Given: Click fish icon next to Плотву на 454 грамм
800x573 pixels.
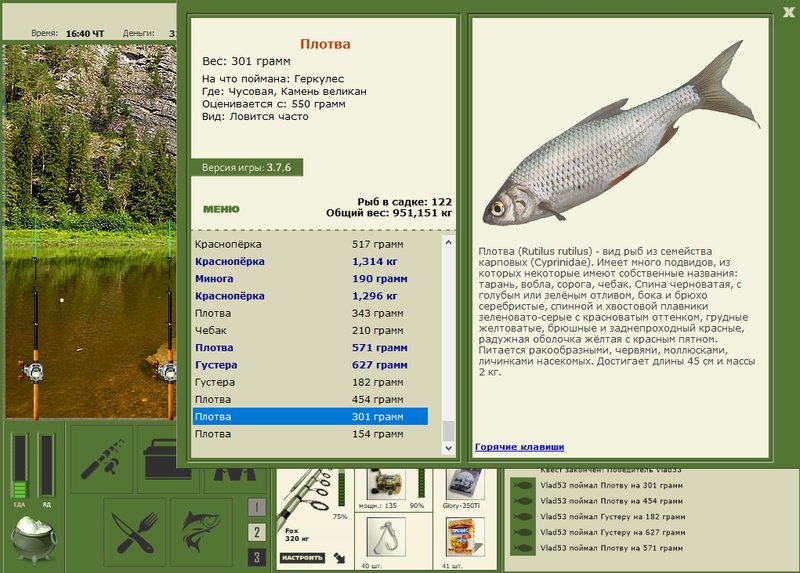Looking at the screenshot, I should coord(523,501).
